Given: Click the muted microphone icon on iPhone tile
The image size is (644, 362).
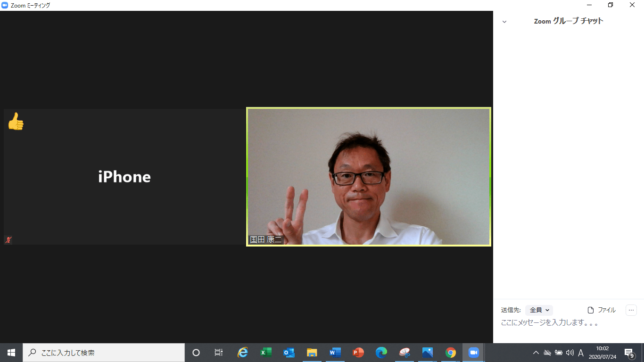Looking at the screenshot, I should [8, 240].
